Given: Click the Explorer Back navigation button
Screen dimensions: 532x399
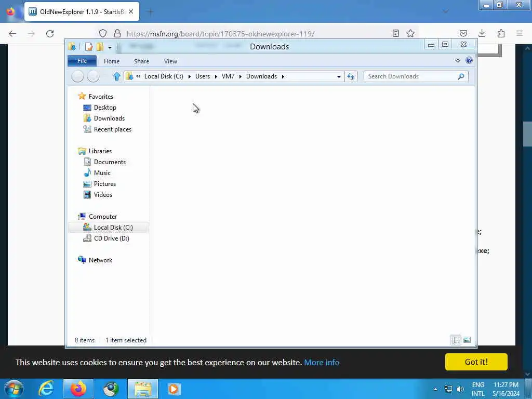Looking at the screenshot, I should click(x=78, y=76).
